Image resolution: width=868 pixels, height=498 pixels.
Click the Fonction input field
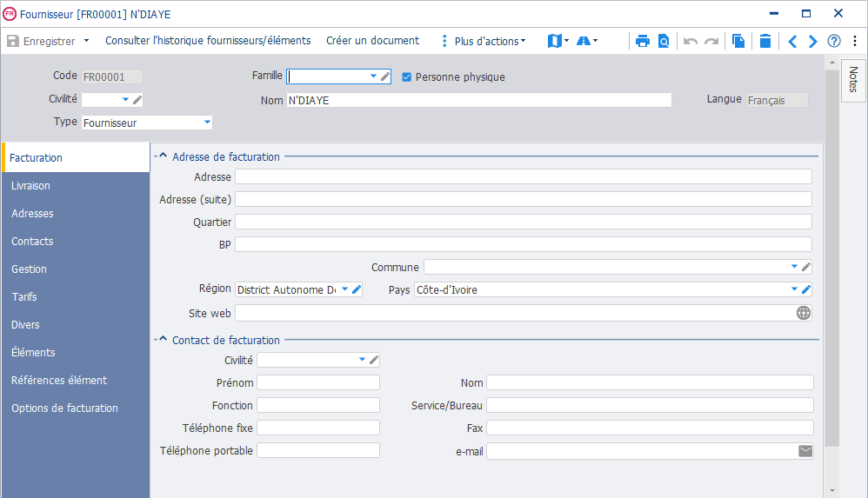click(x=318, y=405)
